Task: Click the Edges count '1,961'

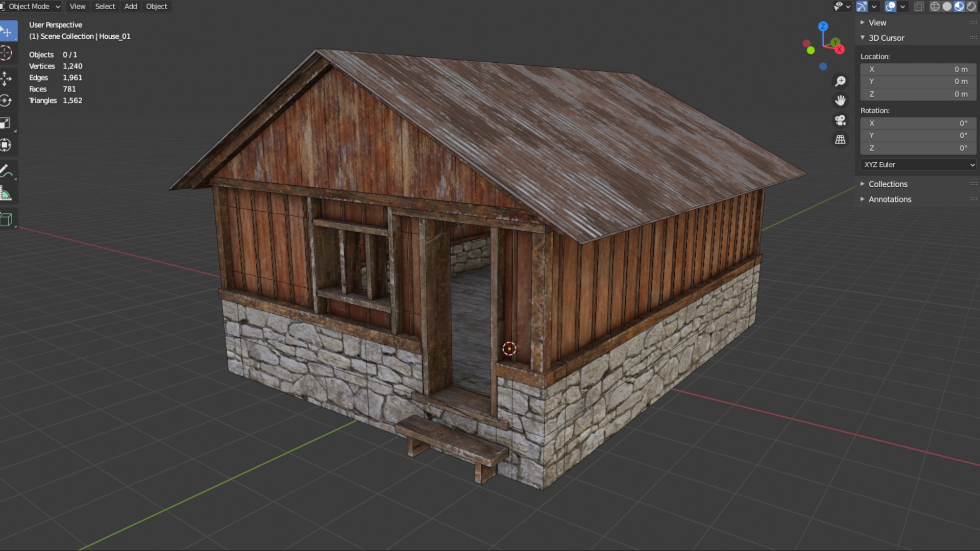Action: click(x=72, y=78)
